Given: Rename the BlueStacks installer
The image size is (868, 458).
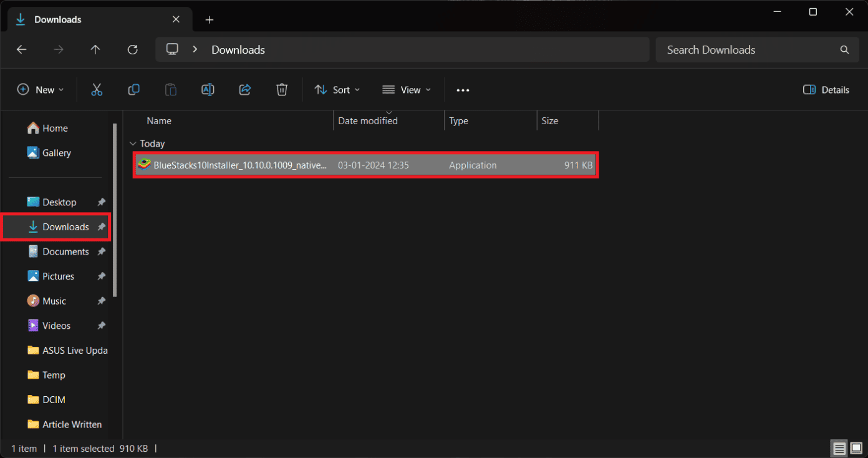Looking at the screenshot, I should 208,89.
